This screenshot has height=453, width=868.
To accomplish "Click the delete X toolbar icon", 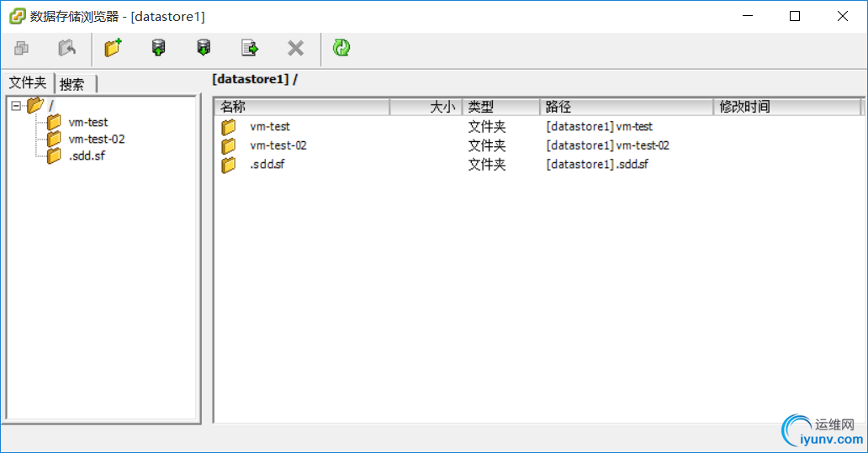I will tap(295, 48).
